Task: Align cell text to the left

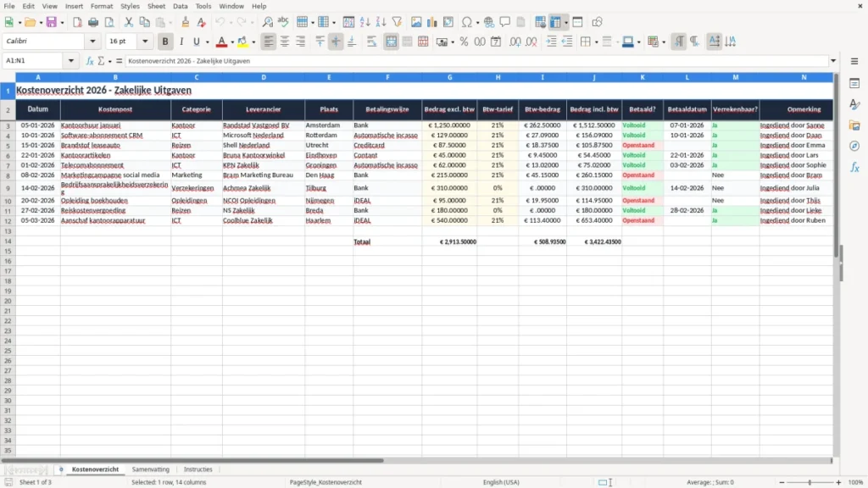Action: click(x=269, y=42)
